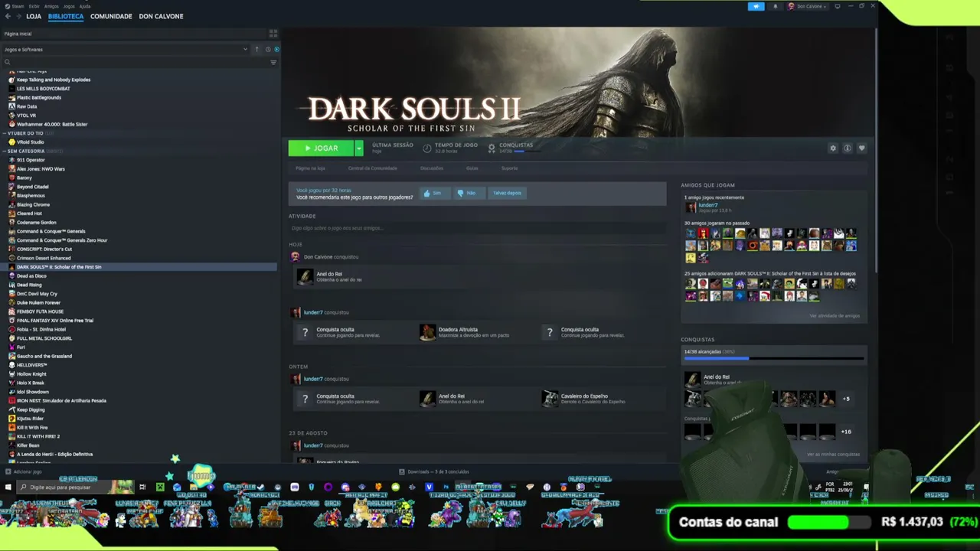The height and width of the screenshot is (551, 980).
Task: Open the COMUNIDADE tab
Action: [x=111, y=16]
